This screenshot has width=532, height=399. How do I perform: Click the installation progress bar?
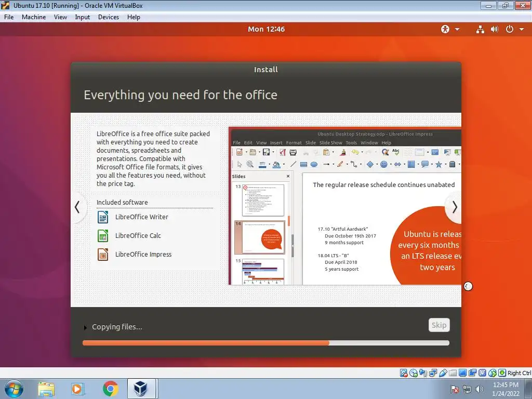click(x=266, y=343)
